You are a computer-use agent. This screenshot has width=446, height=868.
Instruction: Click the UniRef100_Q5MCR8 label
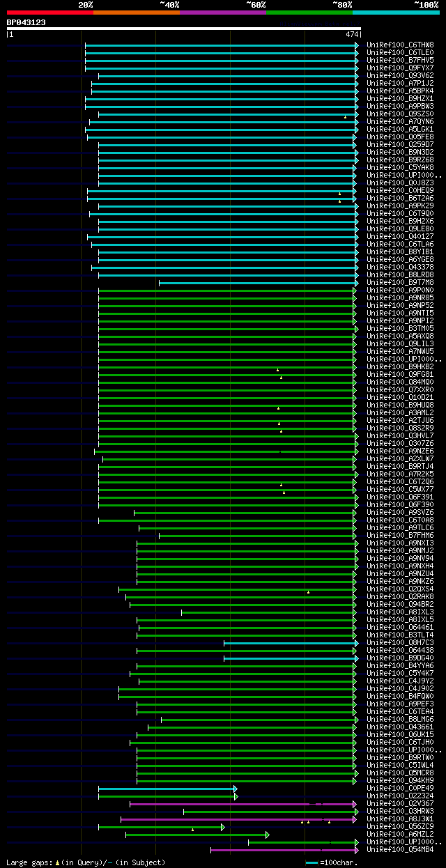point(400,773)
